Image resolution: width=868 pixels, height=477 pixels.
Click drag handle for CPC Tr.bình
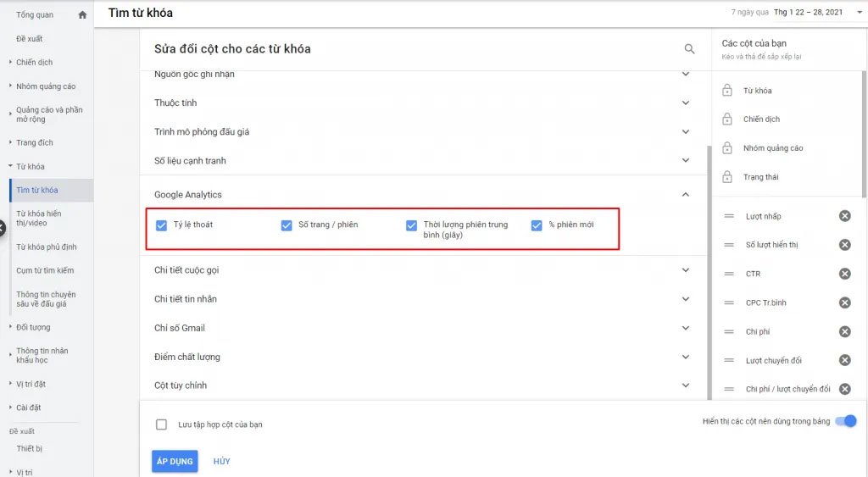pyautogui.click(x=729, y=302)
